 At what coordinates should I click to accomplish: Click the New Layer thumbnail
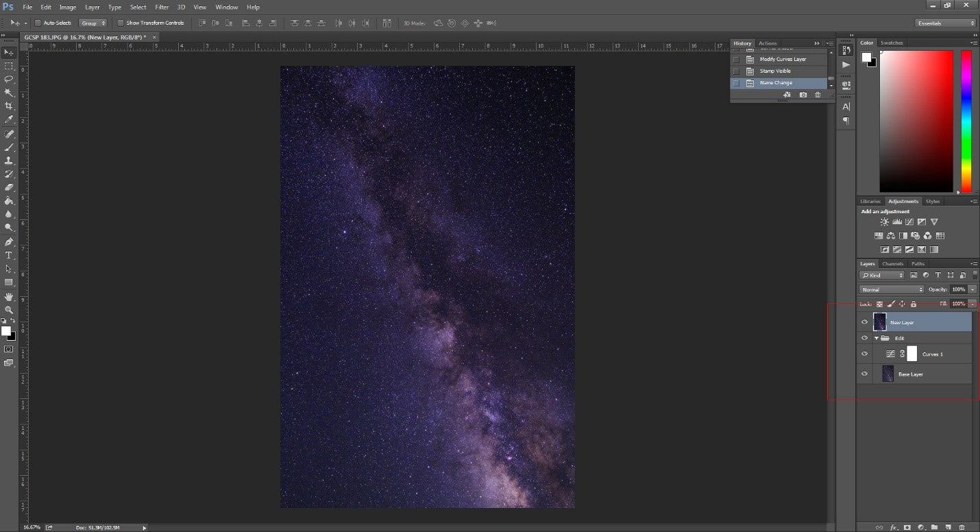coord(879,322)
